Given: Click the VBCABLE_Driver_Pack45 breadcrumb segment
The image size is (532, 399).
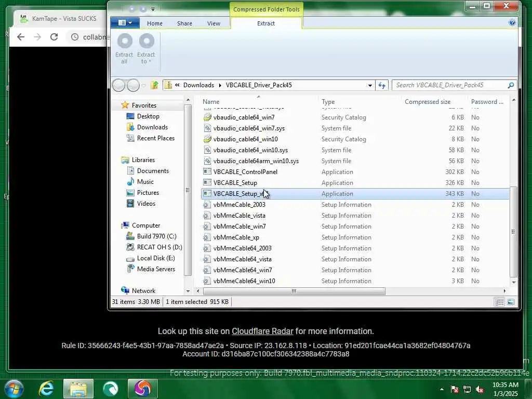Looking at the screenshot, I should pos(259,85).
